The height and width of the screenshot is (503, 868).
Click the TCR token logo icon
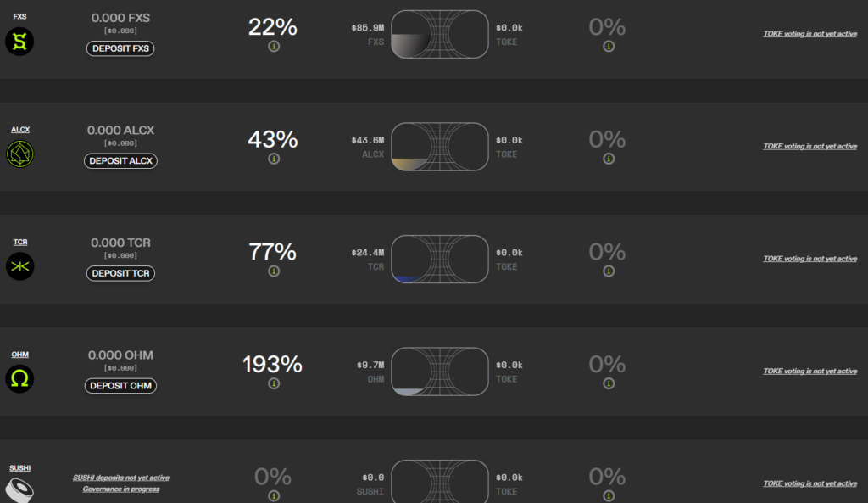(19, 266)
